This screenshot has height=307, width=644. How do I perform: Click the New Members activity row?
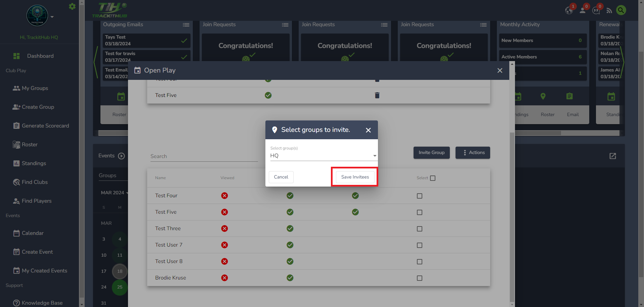point(543,41)
